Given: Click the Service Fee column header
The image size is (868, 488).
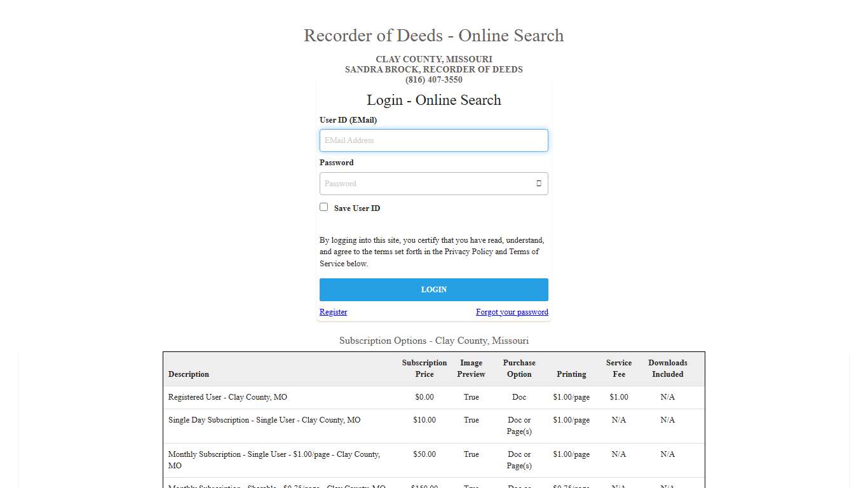Looking at the screenshot, I should 618,369.
